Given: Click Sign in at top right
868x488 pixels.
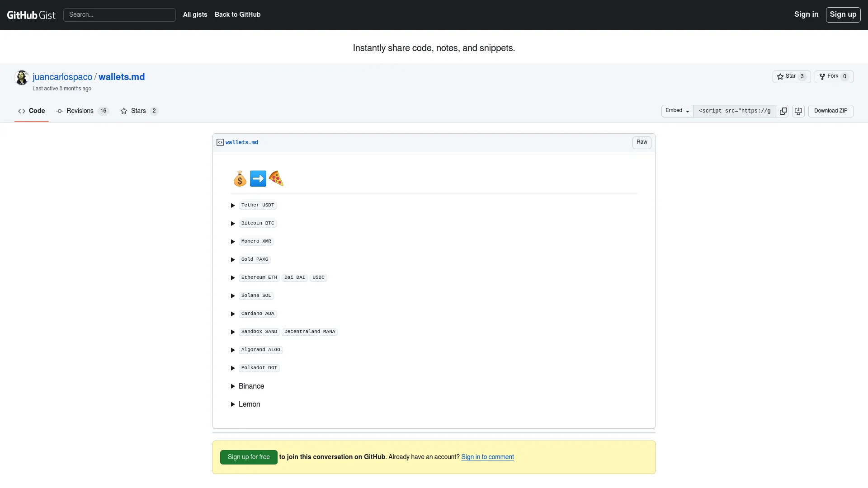Looking at the screenshot, I should pos(806,14).
